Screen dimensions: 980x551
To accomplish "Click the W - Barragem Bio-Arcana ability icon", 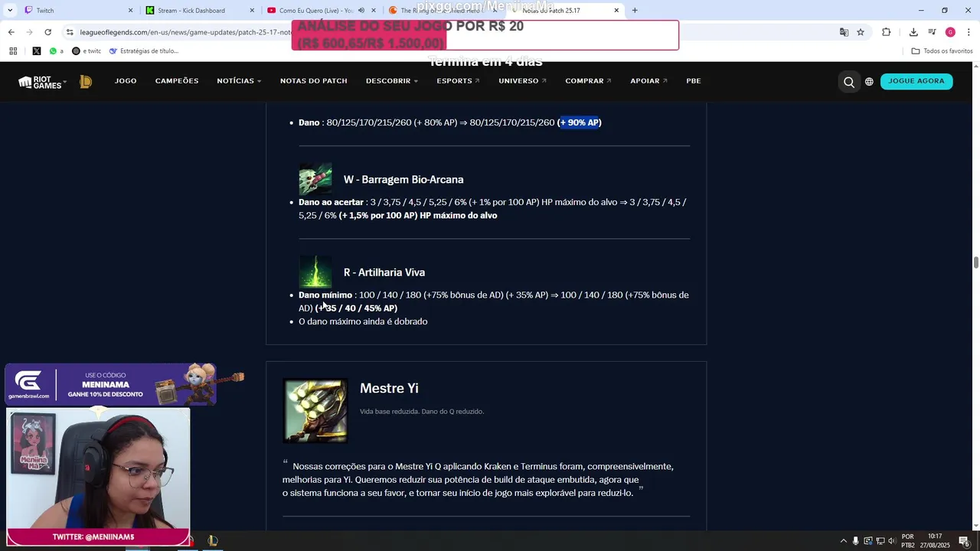I will [315, 179].
